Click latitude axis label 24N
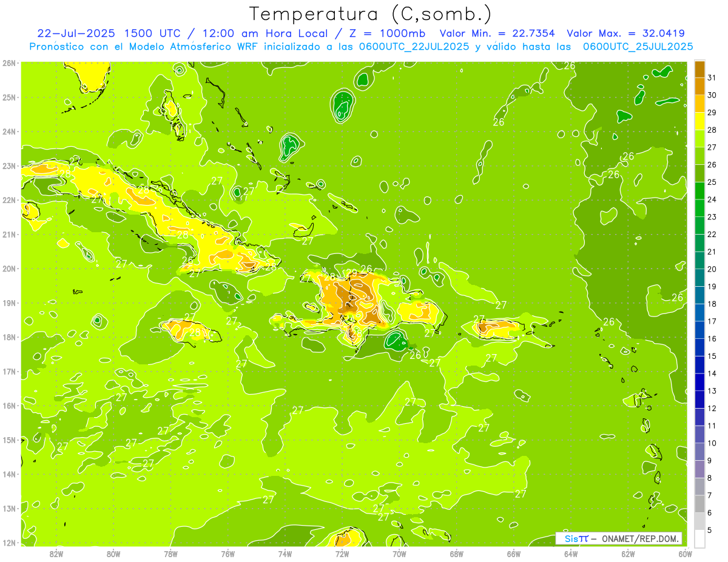 click(9, 132)
